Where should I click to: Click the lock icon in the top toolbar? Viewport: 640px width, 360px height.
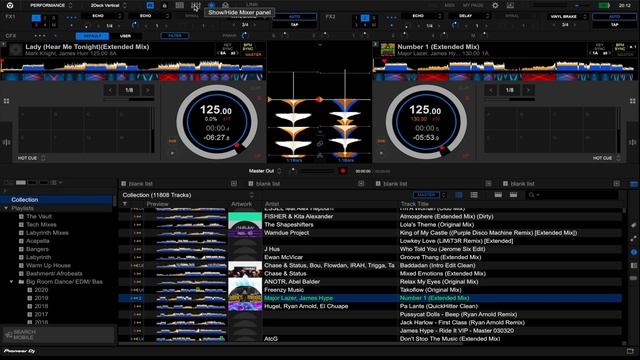164,5
